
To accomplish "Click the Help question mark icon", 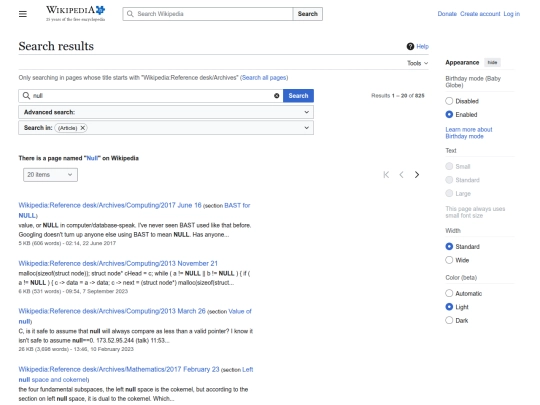I will 410,46.
